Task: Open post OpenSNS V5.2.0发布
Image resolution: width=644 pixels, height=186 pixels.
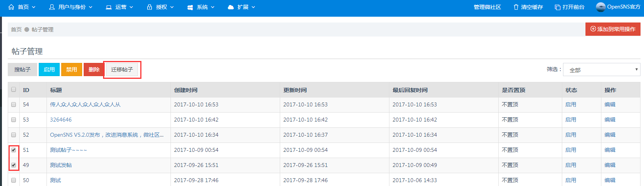Action: (107, 135)
